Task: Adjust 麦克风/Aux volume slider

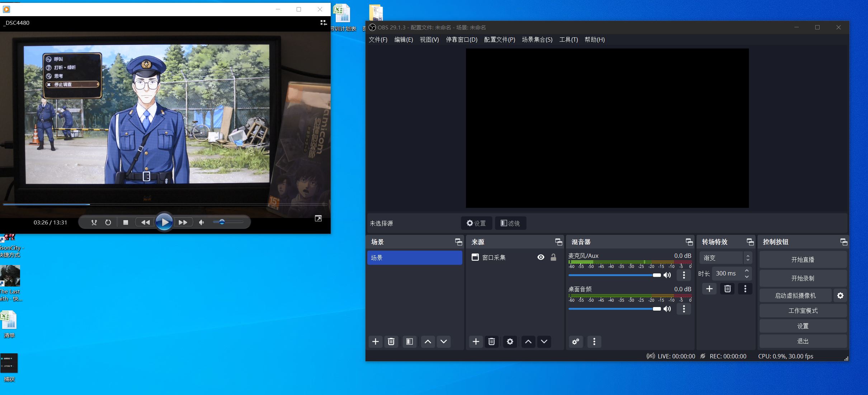Action: tap(615, 275)
